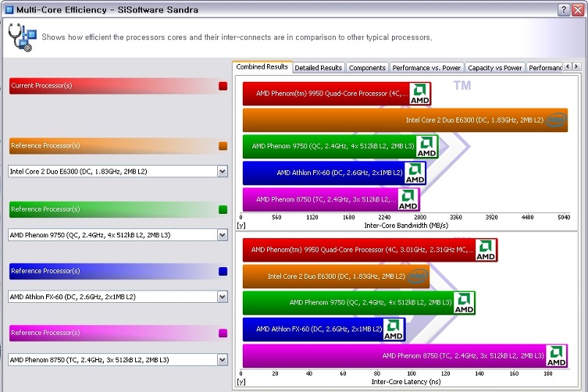
Task: Click the 180 latency axis value
Action: (x=548, y=373)
